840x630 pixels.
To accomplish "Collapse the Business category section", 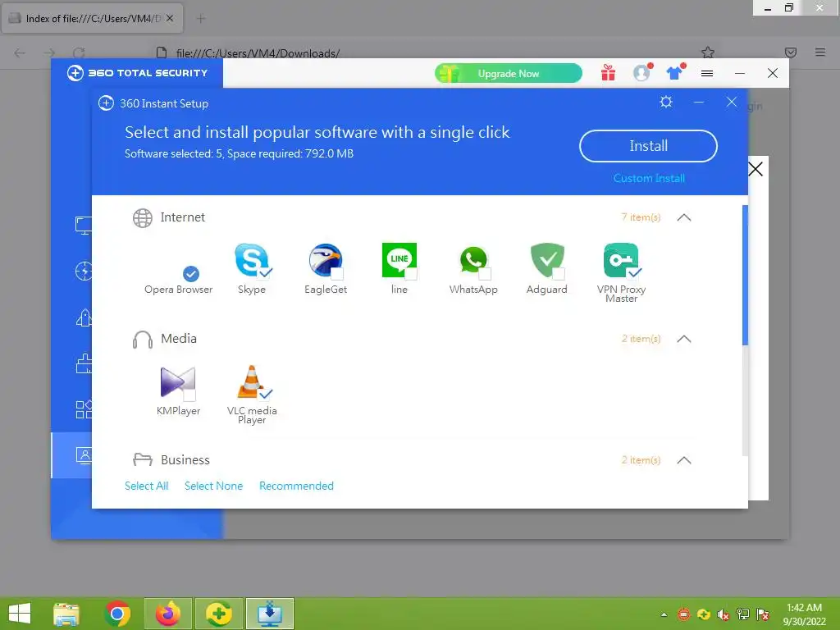I will [683, 460].
